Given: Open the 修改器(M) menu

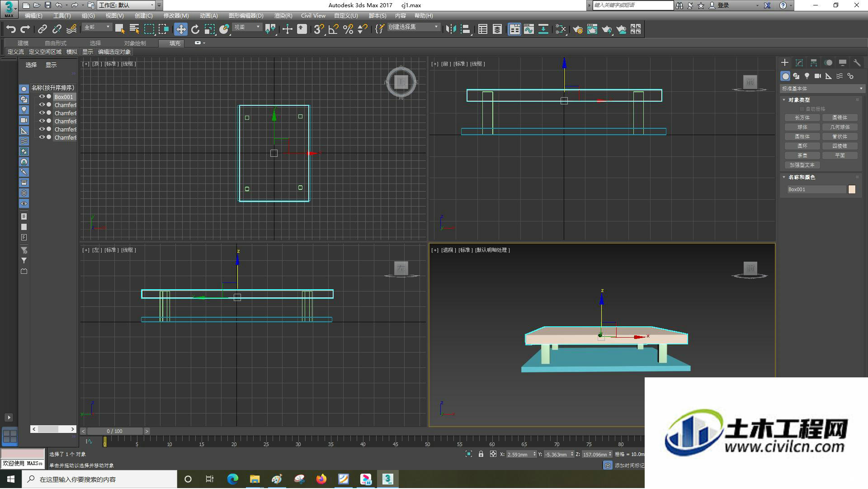Looking at the screenshot, I should 176,16.
